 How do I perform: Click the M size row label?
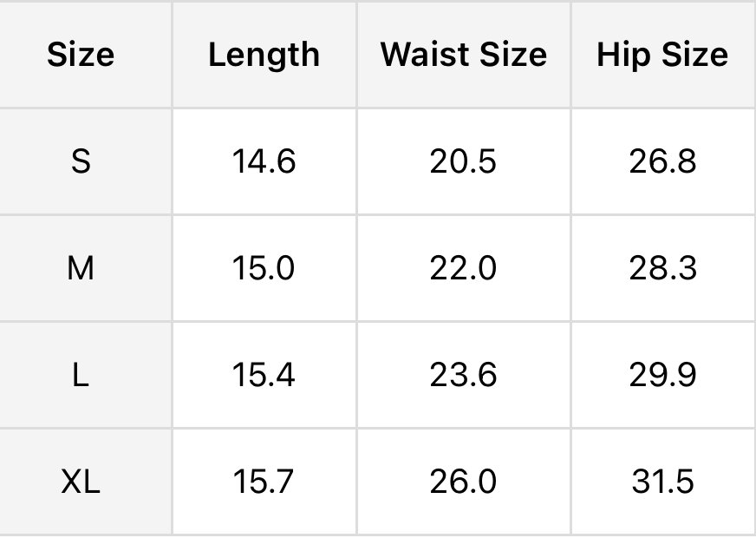(x=81, y=268)
